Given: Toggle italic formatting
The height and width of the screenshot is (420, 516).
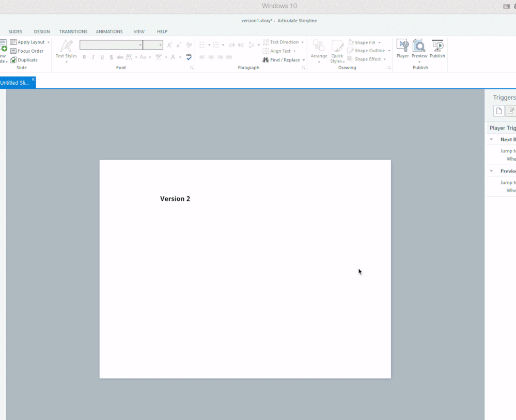Looking at the screenshot, I should click(x=93, y=57).
